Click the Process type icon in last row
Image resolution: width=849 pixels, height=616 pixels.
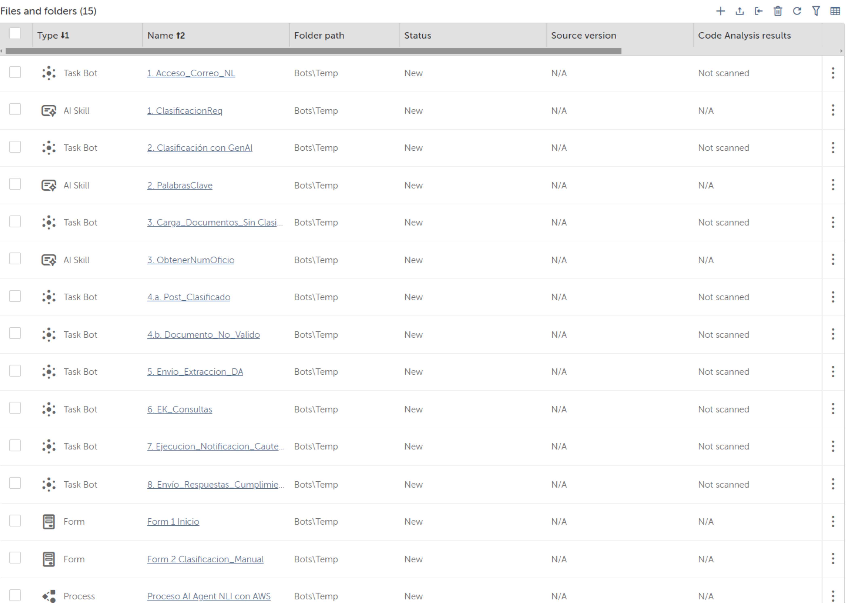point(49,596)
